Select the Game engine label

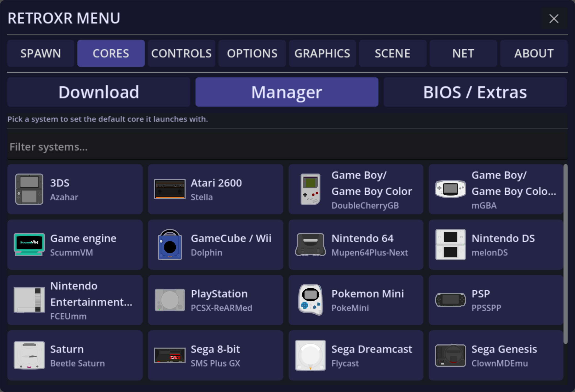83,239
